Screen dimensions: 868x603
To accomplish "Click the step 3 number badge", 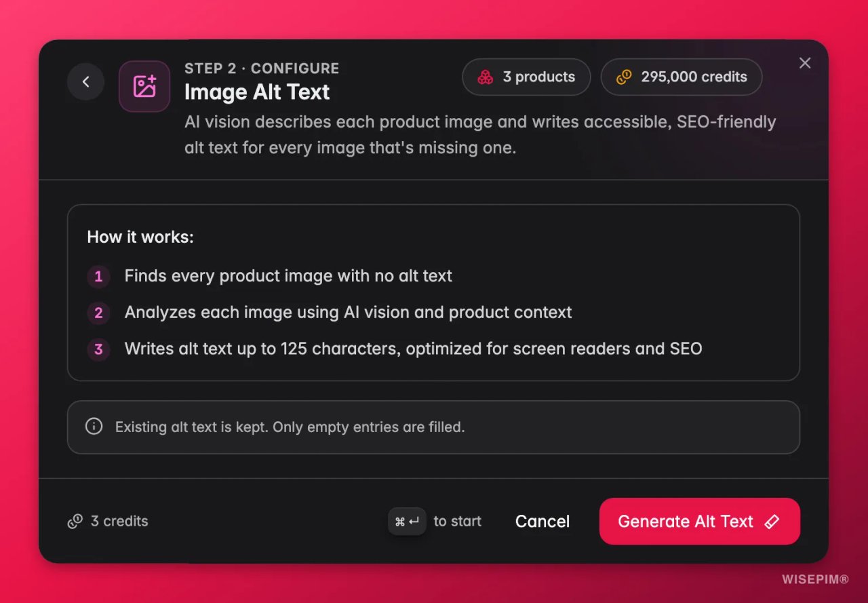I will pyautogui.click(x=98, y=349).
